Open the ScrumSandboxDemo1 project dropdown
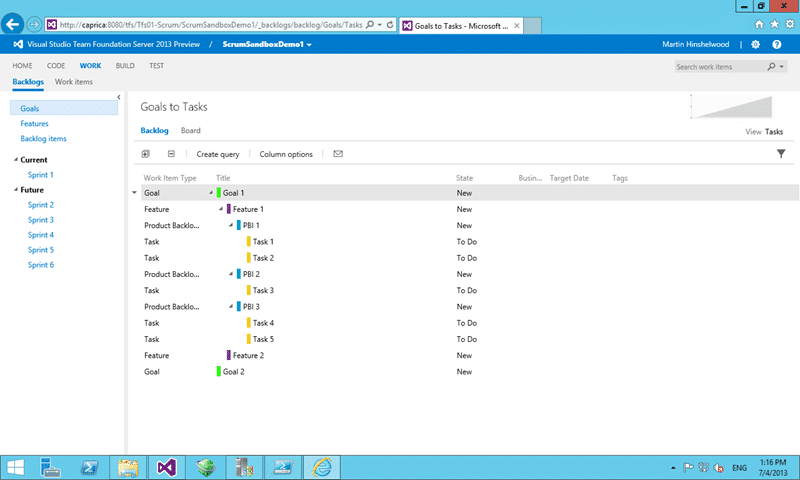This screenshot has width=800, height=480. click(x=309, y=45)
